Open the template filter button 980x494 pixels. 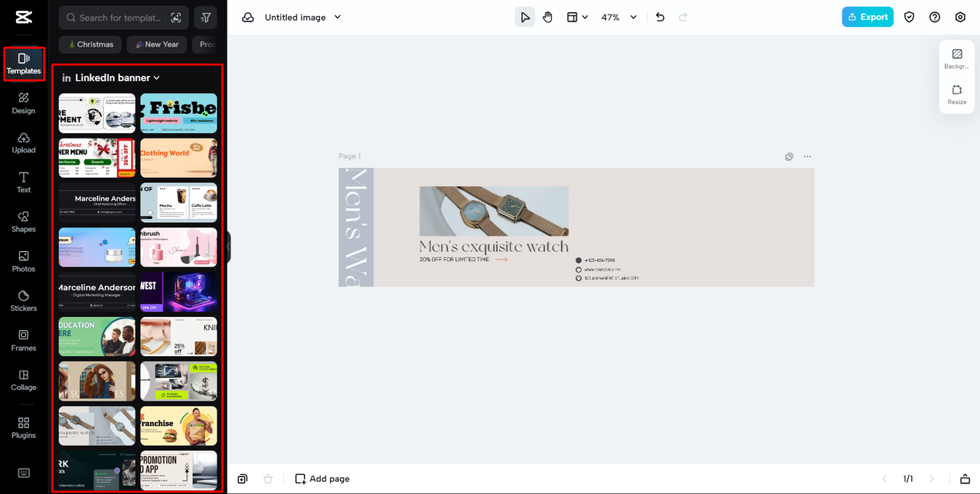coord(206,18)
